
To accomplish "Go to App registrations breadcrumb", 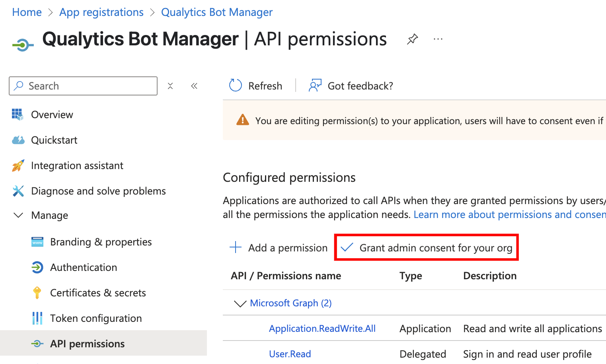I will tap(101, 12).
